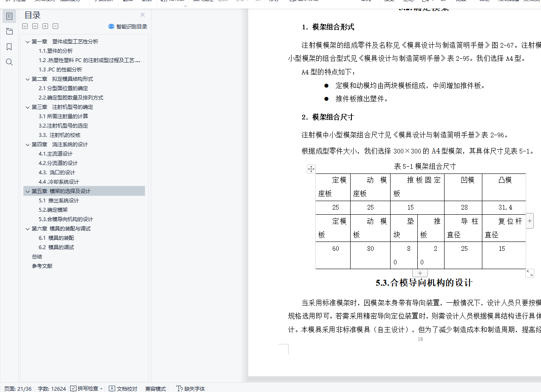Go to 6.1 模具的装配

56,238
